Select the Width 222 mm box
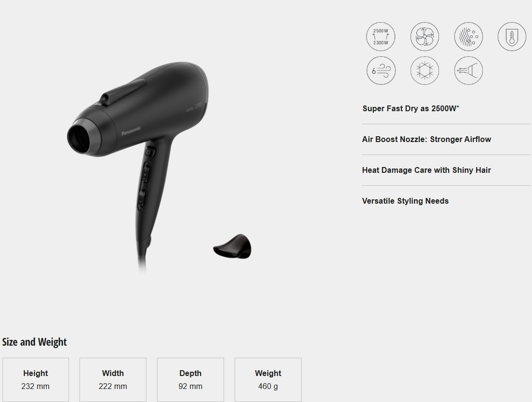532x402 pixels. click(113, 380)
